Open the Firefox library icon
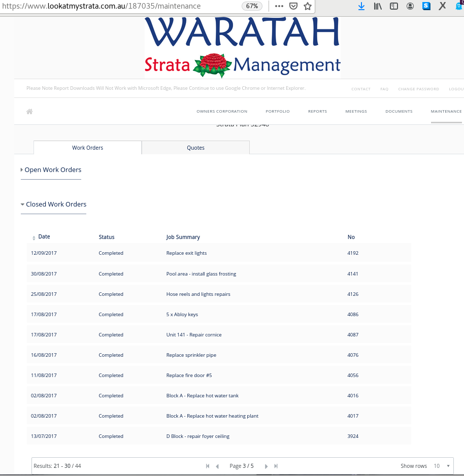This screenshot has height=476, width=464. pos(378,6)
